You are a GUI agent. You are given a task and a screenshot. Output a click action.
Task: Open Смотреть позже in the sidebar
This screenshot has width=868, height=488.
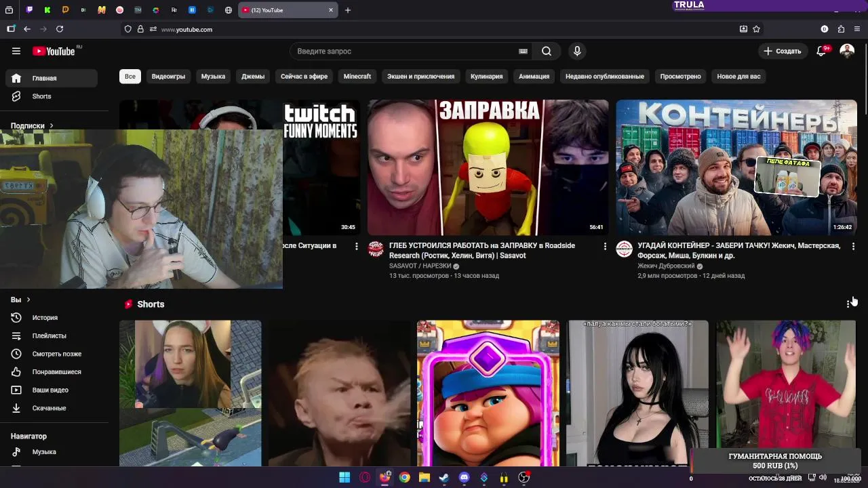(52, 354)
